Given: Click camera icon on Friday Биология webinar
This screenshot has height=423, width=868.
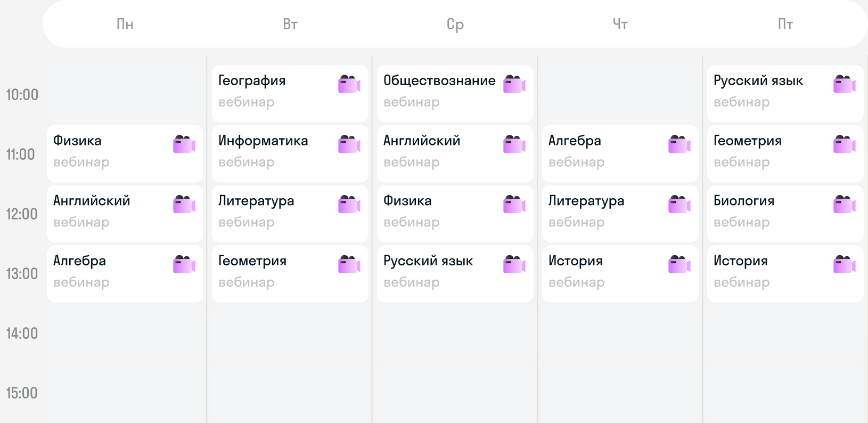Looking at the screenshot, I should [x=845, y=205].
